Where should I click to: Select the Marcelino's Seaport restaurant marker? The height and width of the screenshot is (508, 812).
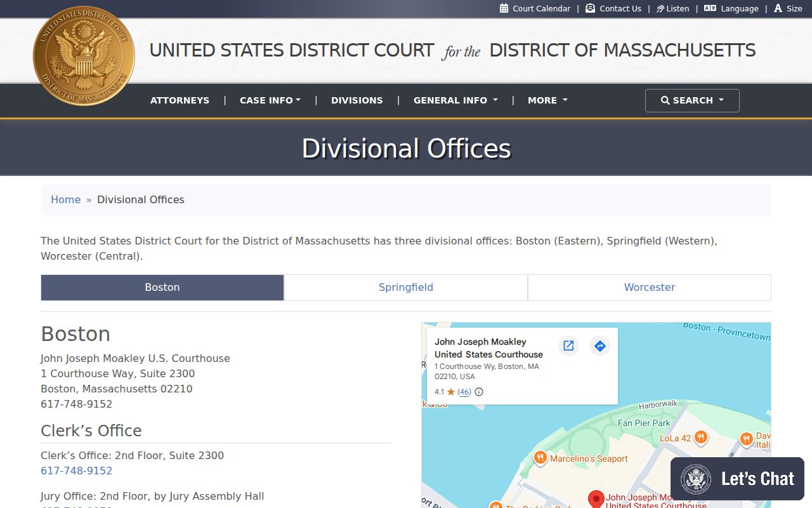pos(540,457)
